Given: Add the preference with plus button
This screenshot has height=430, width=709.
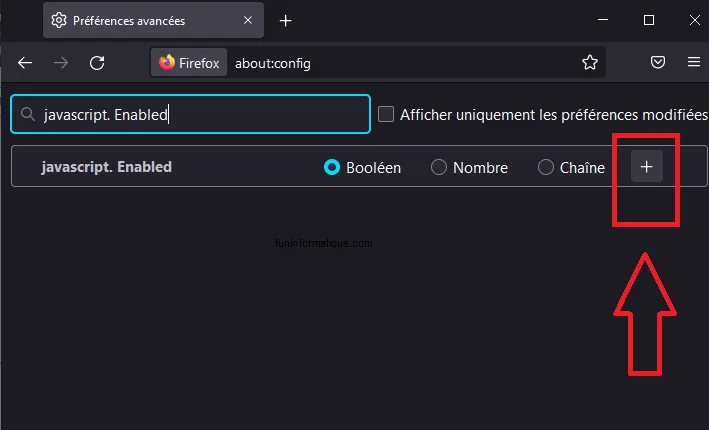Looking at the screenshot, I should (647, 166).
